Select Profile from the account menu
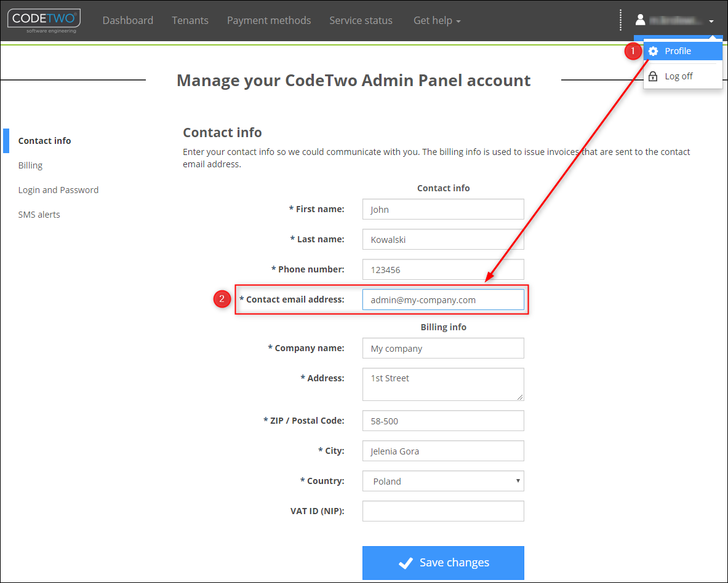The image size is (728, 583). (678, 51)
